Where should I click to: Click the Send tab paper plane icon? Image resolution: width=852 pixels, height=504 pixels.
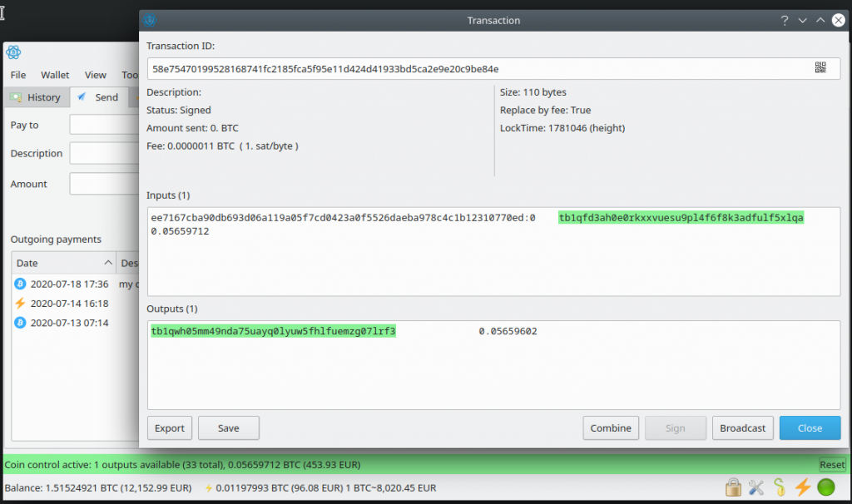click(x=82, y=96)
